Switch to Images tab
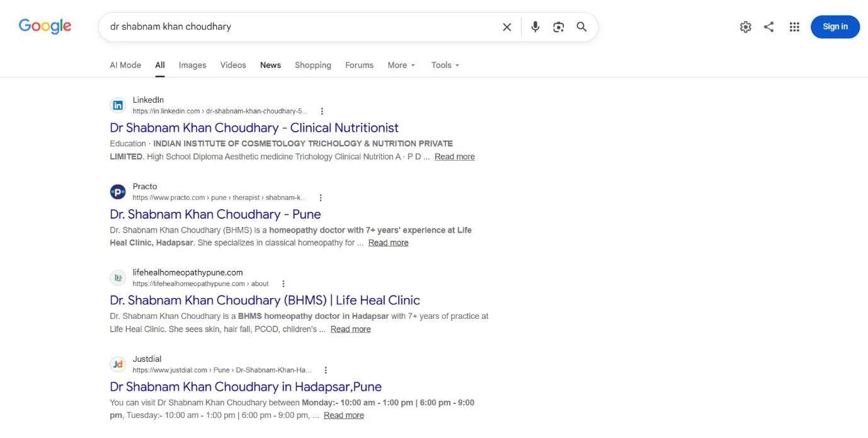Image resolution: width=868 pixels, height=438 pixels. [x=192, y=65]
